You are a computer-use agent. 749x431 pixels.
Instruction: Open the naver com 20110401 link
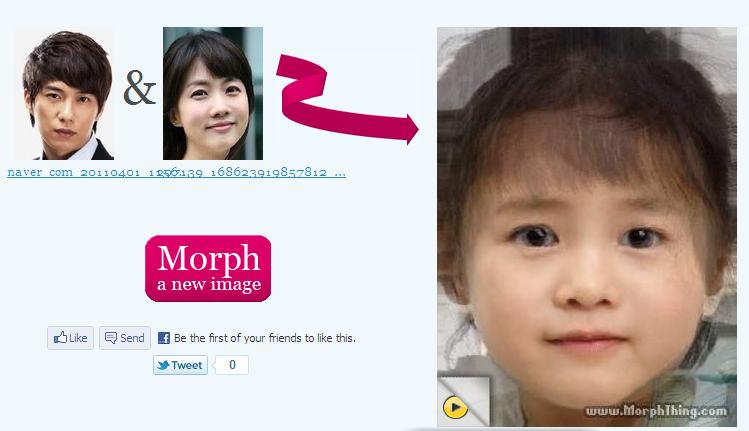[85, 172]
